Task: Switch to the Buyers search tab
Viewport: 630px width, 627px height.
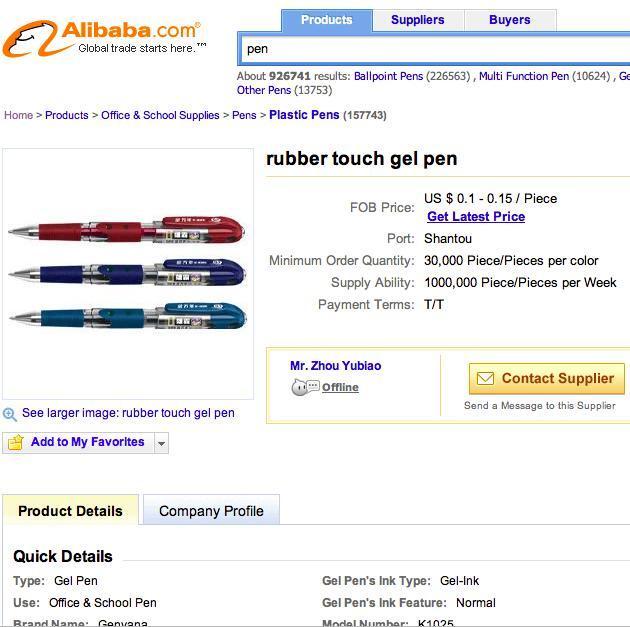Action: [510, 20]
